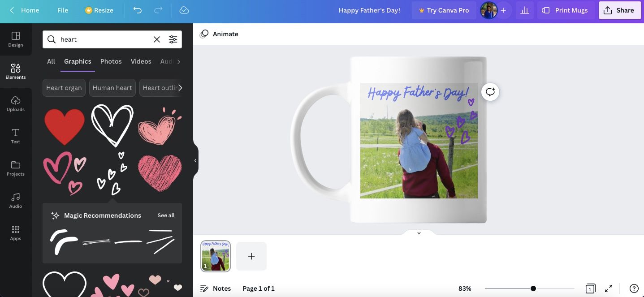Open the Uploads sidebar panel
Viewport: 644px width, 297px height.
[16, 104]
